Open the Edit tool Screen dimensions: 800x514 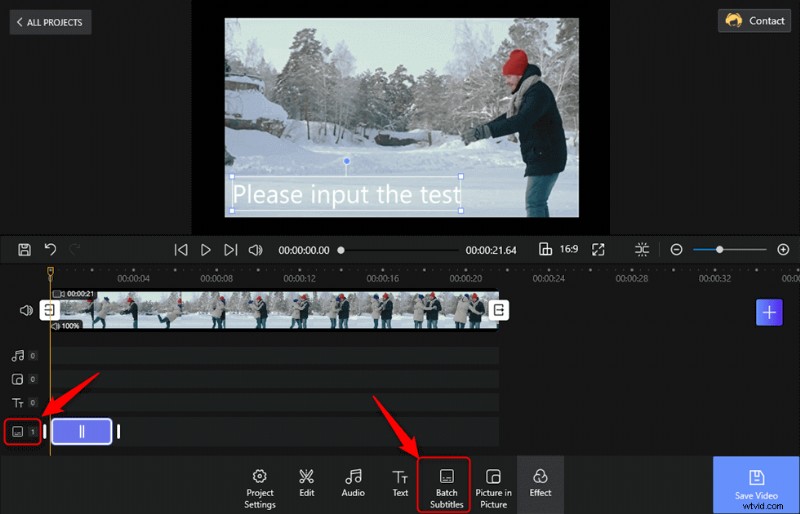pyautogui.click(x=307, y=483)
